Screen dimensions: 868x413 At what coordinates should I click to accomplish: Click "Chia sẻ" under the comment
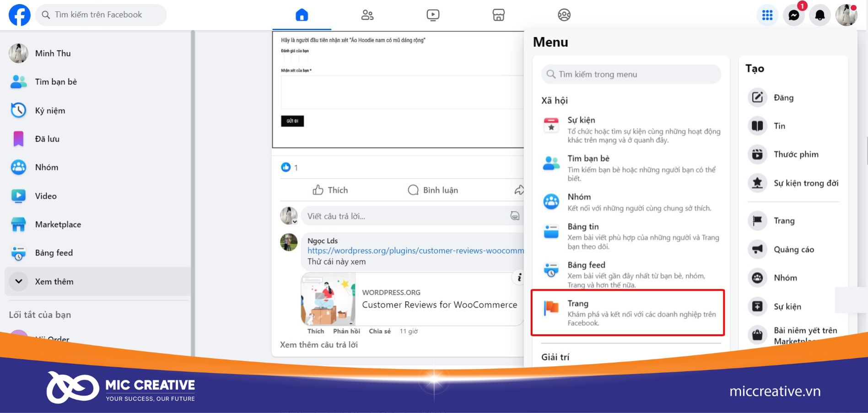point(380,331)
